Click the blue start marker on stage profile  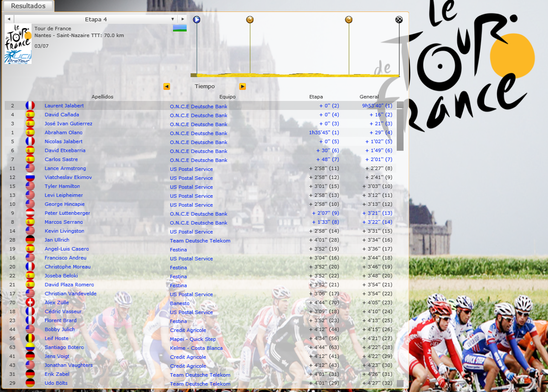[196, 20]
